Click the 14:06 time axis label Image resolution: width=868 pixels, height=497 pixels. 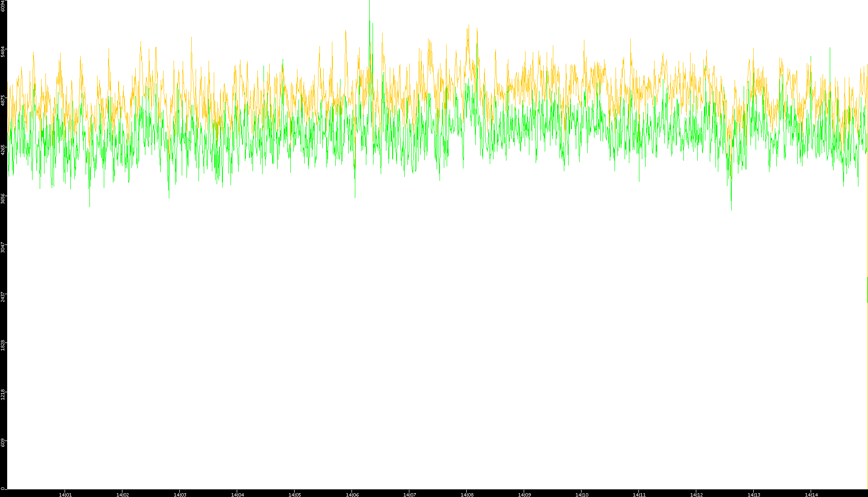[x=352, y=495]
